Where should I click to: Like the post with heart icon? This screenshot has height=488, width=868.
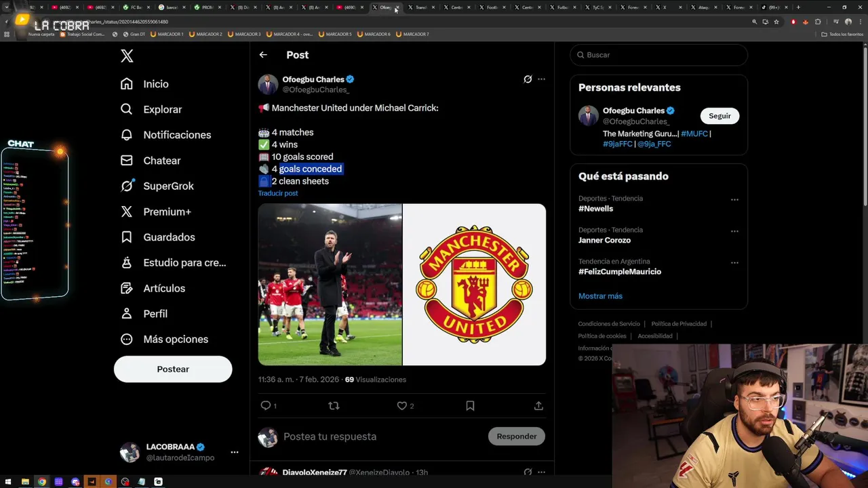(402, 405)
